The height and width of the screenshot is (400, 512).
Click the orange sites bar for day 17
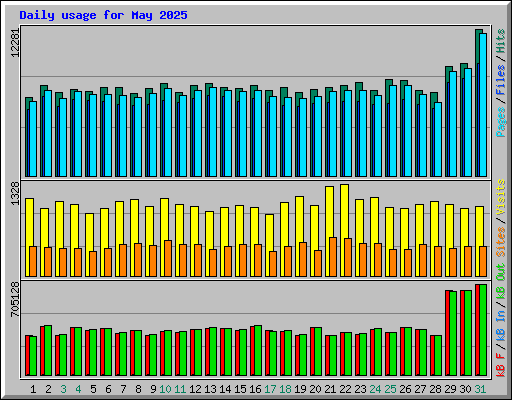(273, 264)
